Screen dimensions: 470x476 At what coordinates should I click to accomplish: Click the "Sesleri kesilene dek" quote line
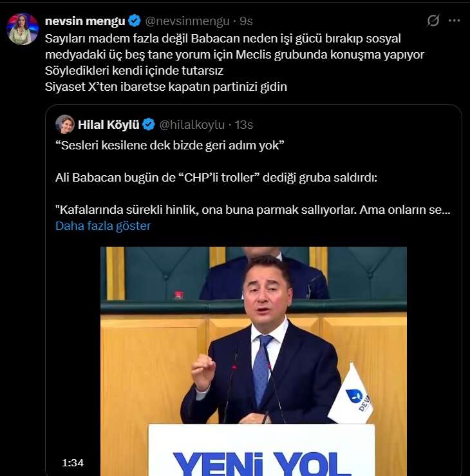[169, 146]
